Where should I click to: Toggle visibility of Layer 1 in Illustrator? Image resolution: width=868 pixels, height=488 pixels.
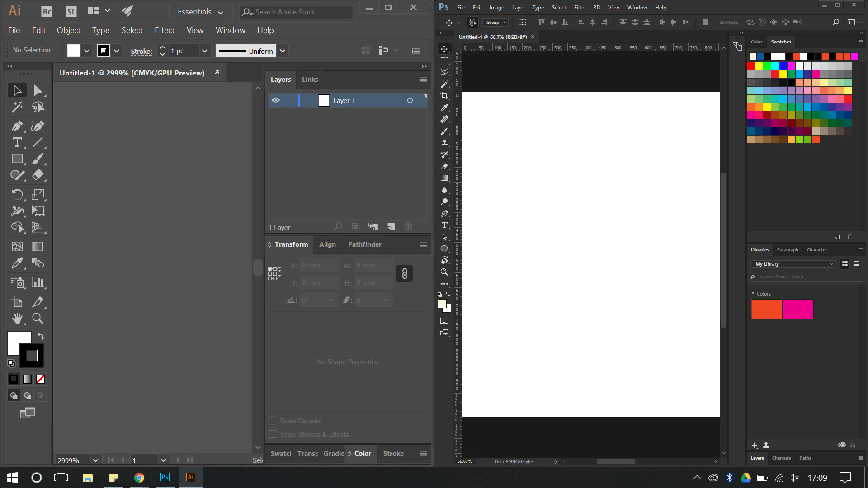(276, 100)
